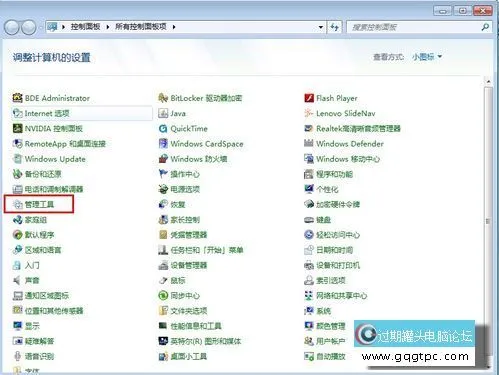
Task: Open the BDE Administrator icon
Action: [17, 98]
